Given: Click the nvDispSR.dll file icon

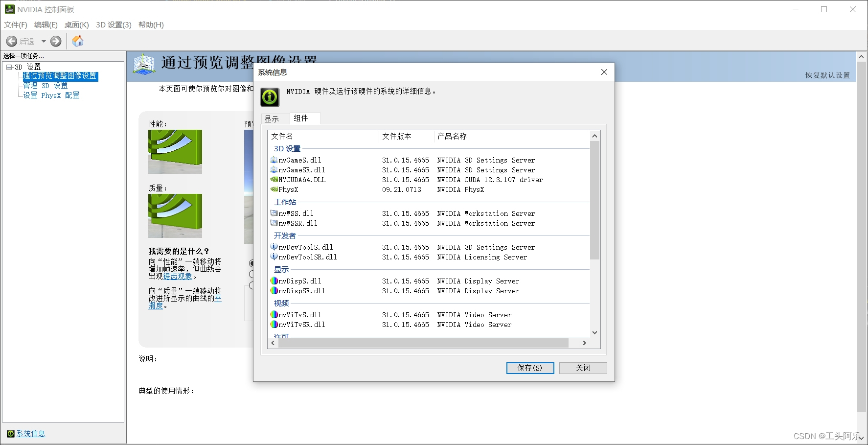Looking at the screenshot, I should 274,290.
